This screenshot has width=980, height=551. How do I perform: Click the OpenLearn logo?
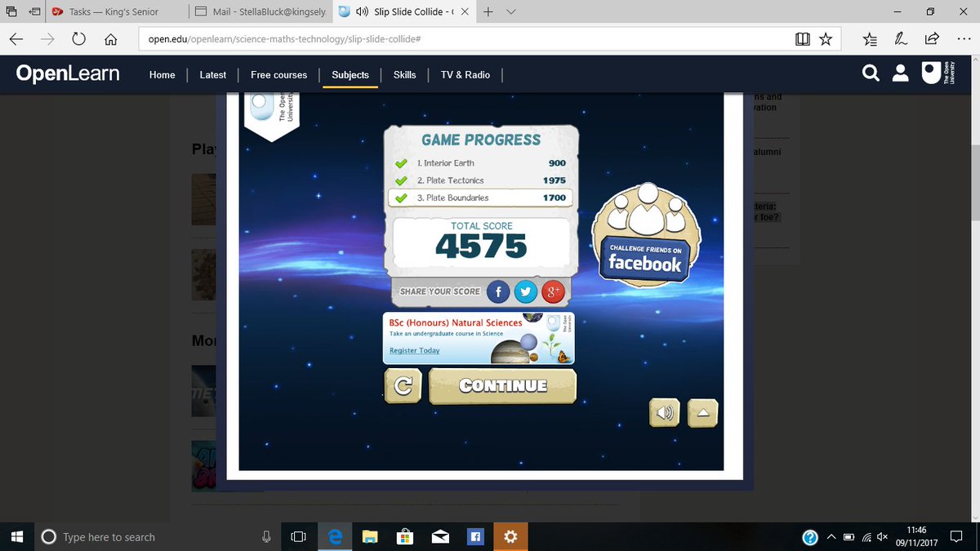tap(68, 74)
